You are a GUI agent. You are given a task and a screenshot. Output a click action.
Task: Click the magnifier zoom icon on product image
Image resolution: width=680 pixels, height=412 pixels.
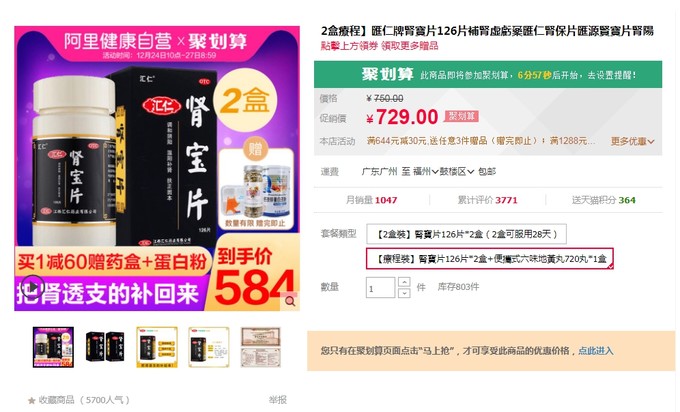click(290, 301)
